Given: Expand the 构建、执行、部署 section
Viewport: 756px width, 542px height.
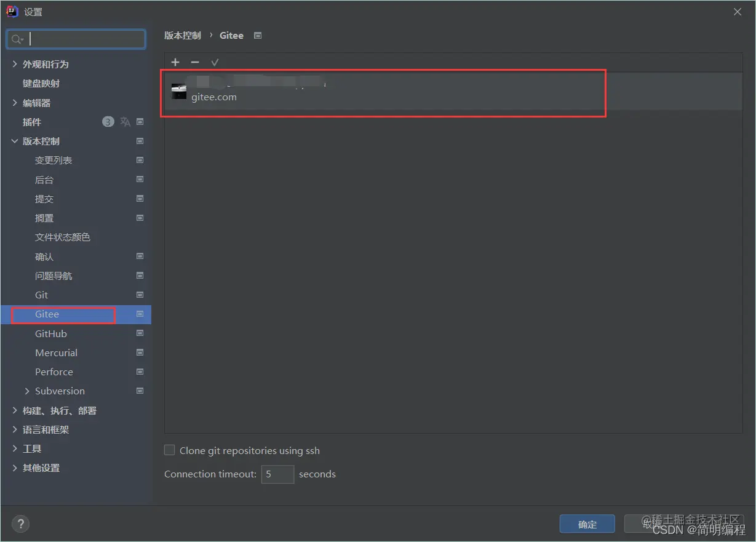Looking at the screenshot, I should click(15, 410).
